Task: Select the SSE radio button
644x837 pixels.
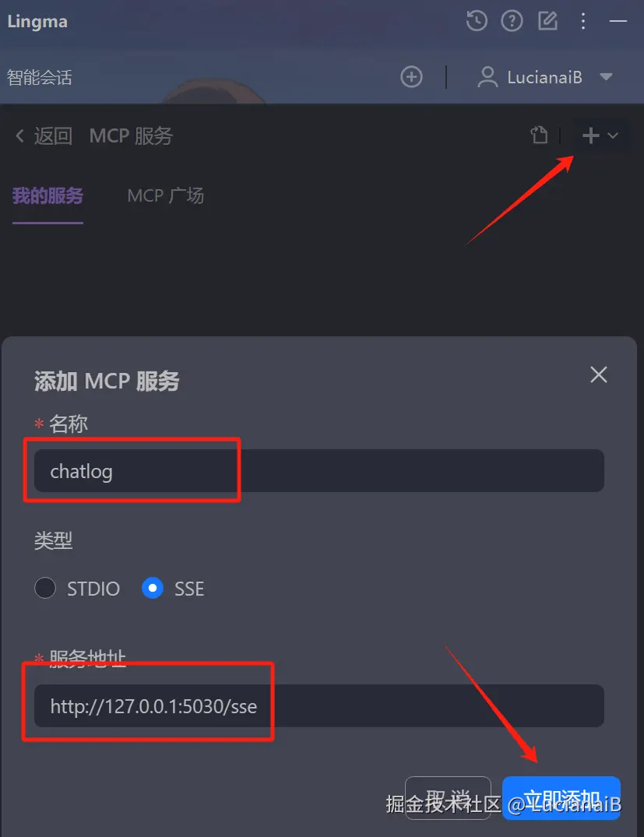Action: (x=153, y=589)
